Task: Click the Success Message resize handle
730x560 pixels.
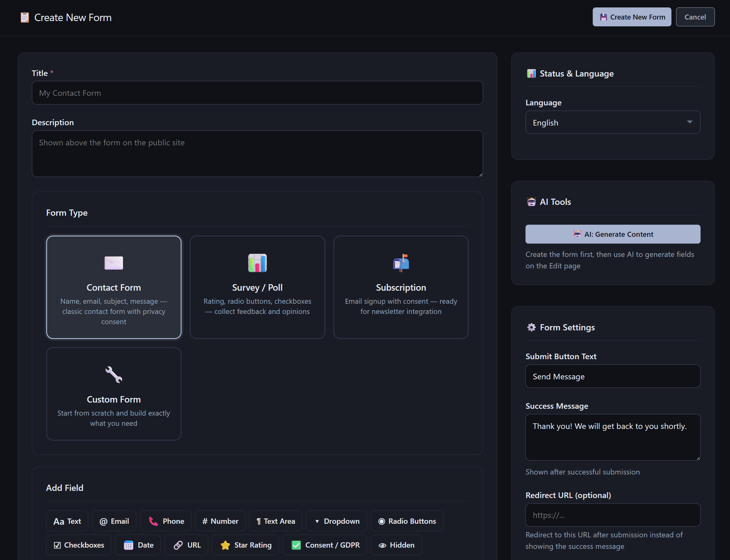Action: pos(698,458)
